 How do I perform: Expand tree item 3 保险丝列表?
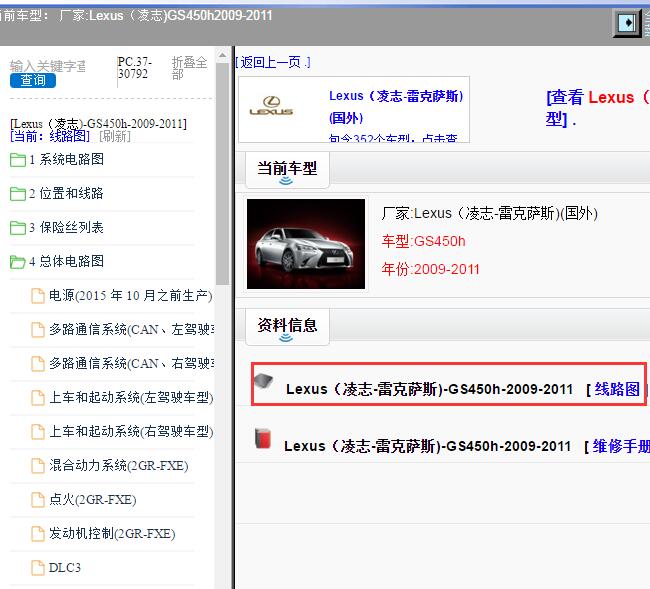click(x=66, y=228)
